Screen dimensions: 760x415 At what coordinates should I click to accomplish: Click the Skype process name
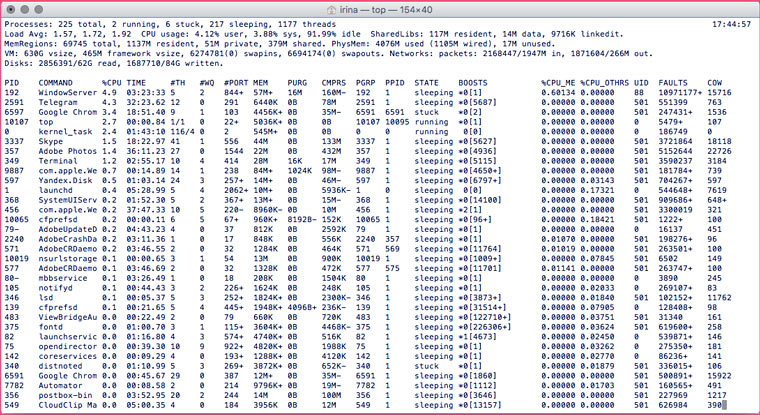(51, 142)
